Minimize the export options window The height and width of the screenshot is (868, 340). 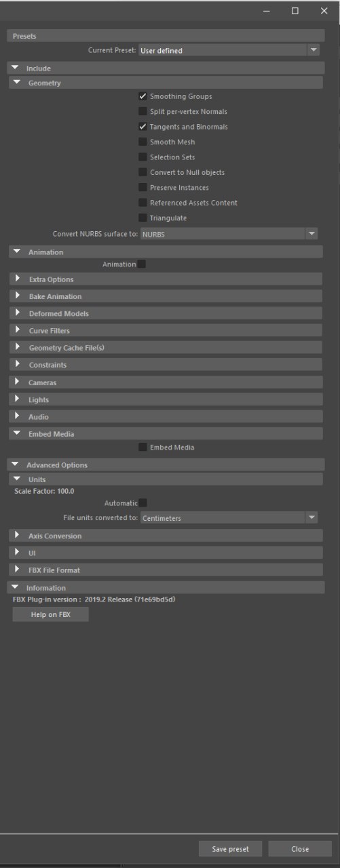click(x=266, y=11)
